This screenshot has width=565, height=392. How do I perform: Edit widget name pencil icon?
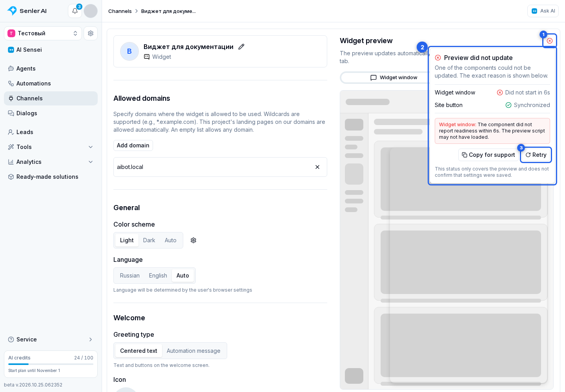pos(241,47)
